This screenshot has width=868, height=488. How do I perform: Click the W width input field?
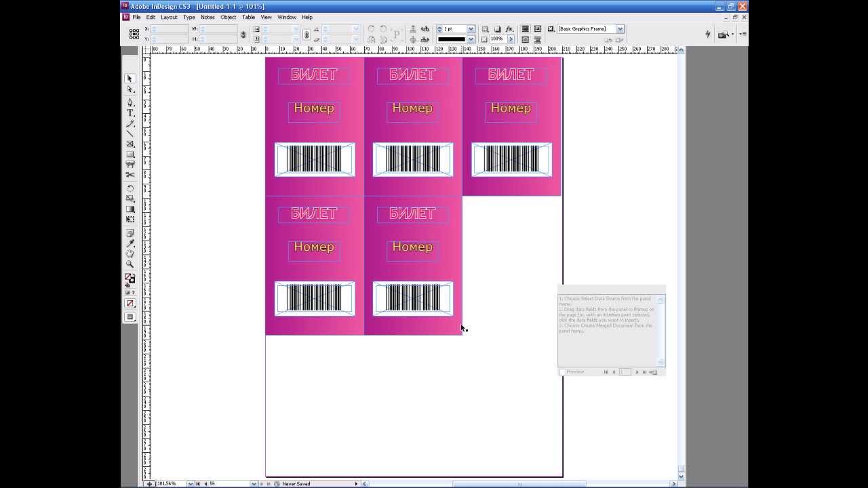218,29
